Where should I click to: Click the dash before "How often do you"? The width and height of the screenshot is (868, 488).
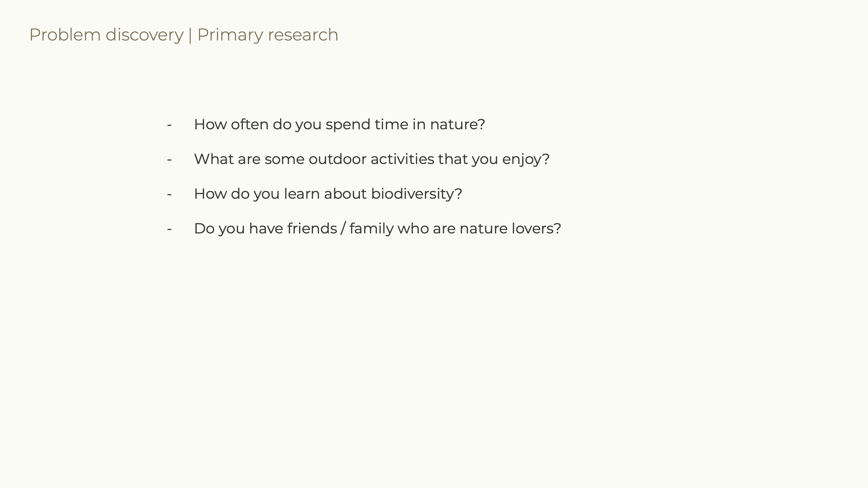170,125
